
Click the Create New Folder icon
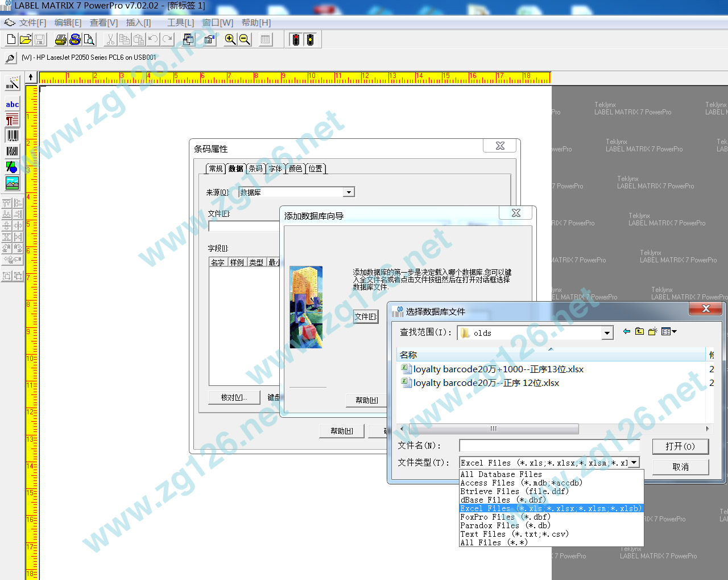[652, 331]
